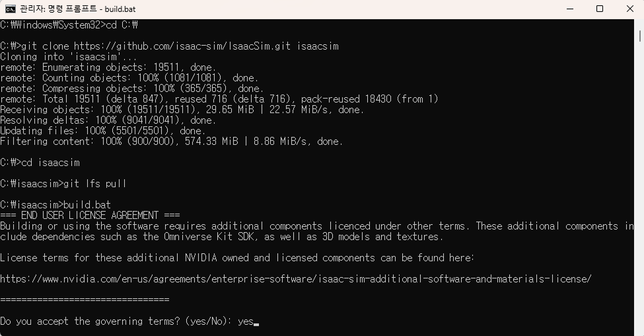
Task: Click the "Cloning into 'isaacsim'" line
Action: (x=69, y=57)
